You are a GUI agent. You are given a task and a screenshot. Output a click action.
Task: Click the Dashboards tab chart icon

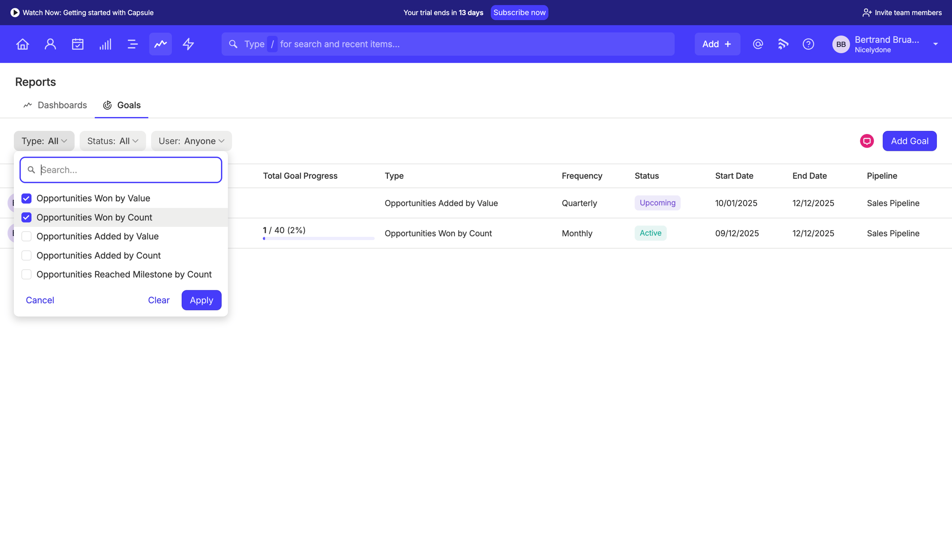27,105
